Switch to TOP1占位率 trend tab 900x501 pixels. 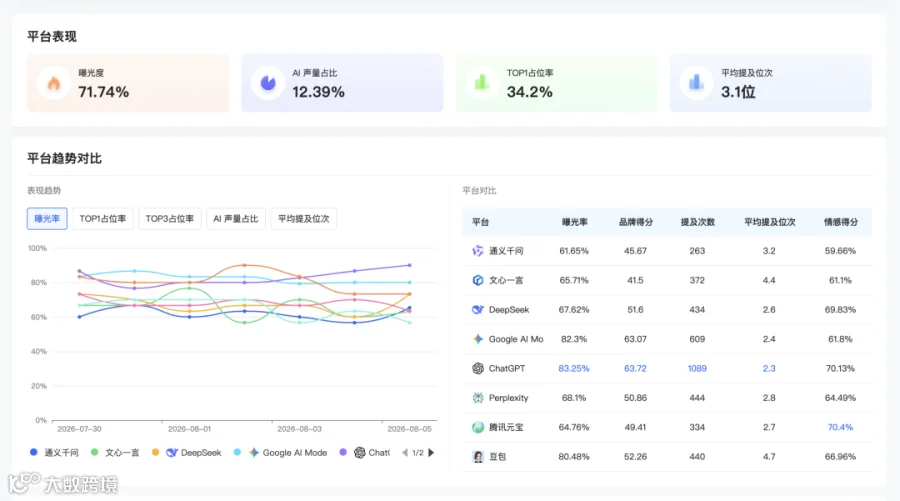click(103, 219)
